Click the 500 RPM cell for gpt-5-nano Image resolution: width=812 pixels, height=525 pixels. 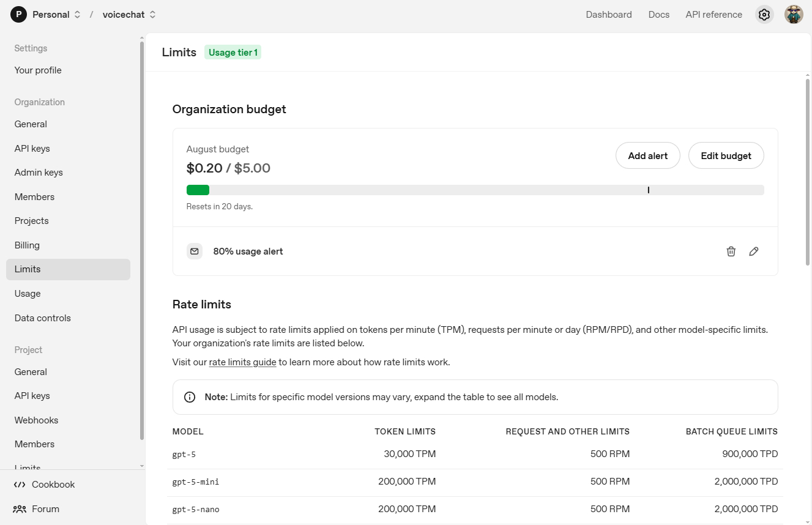610,509
